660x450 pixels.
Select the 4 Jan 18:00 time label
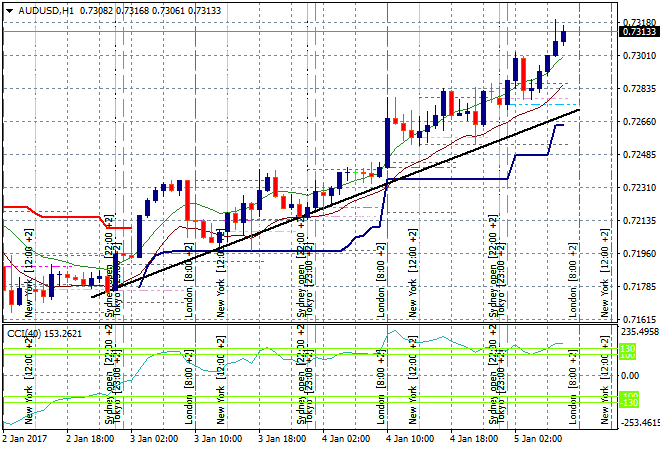pos(475,438)
